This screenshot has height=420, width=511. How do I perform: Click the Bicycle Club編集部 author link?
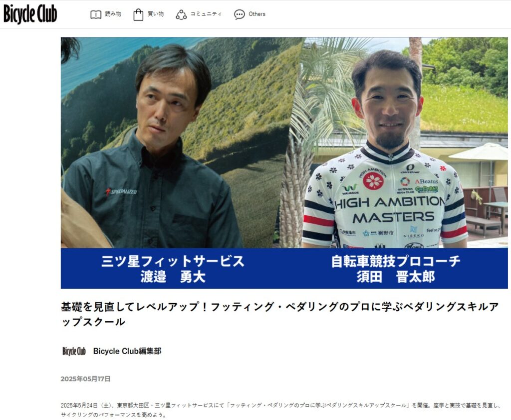[x=127, y=351]
